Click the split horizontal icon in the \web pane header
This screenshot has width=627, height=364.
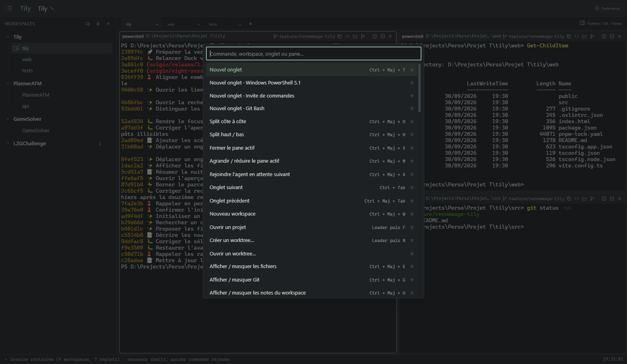pos(612,36)
